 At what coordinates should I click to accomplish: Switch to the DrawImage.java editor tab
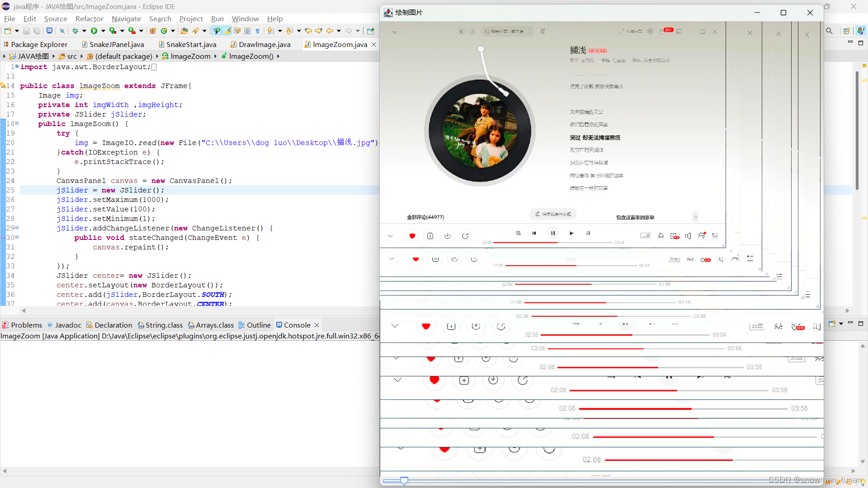(264, 44)
